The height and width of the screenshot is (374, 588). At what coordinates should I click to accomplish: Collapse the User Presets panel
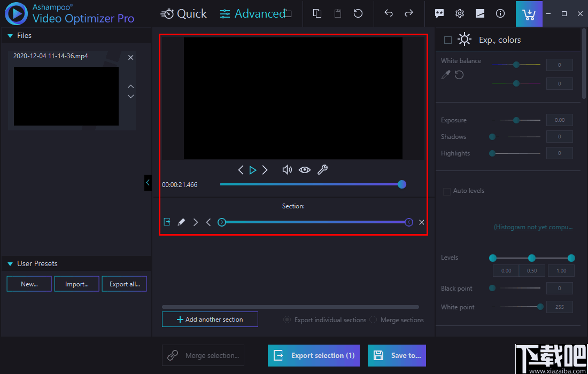[9, 263]
